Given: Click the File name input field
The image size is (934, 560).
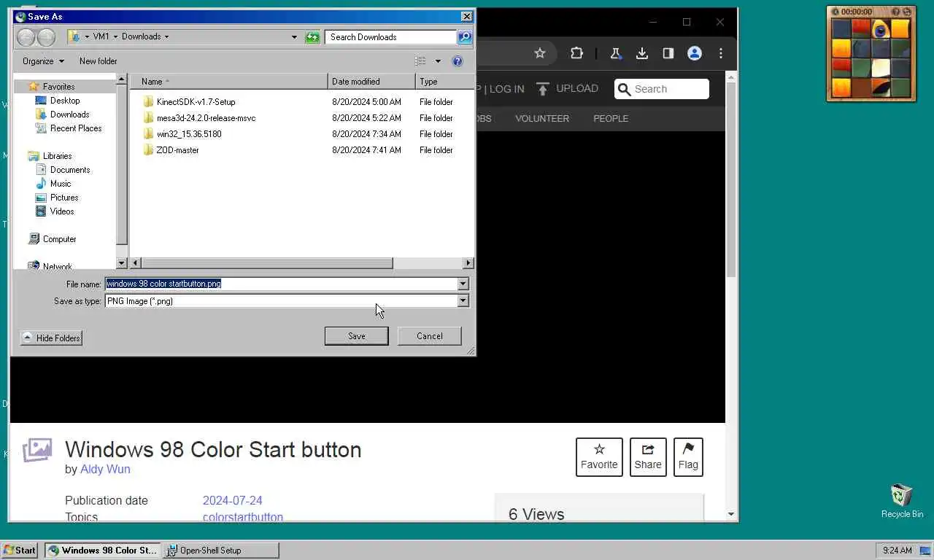Looking at the screenshot, I should (x=282, y=284).
